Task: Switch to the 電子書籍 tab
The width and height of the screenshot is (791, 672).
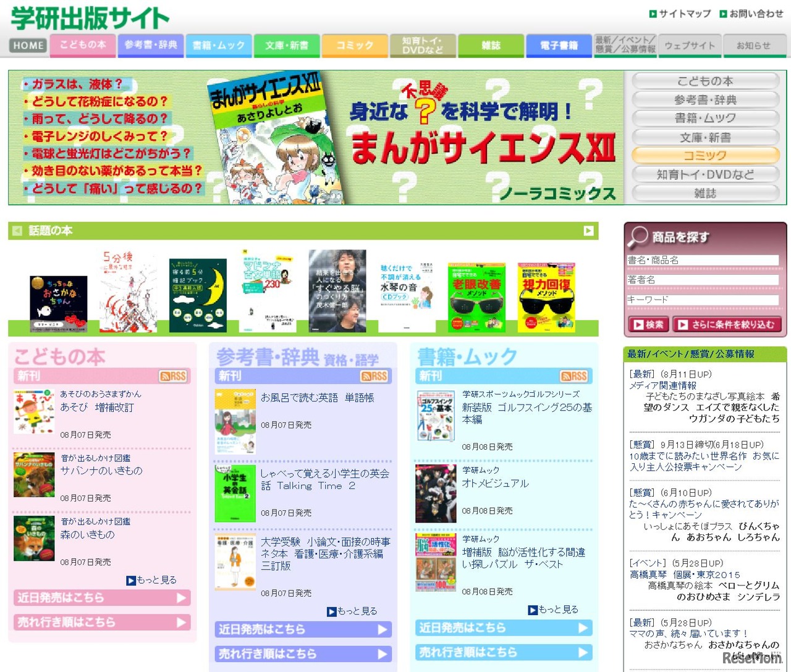Action: click(558, 45)
